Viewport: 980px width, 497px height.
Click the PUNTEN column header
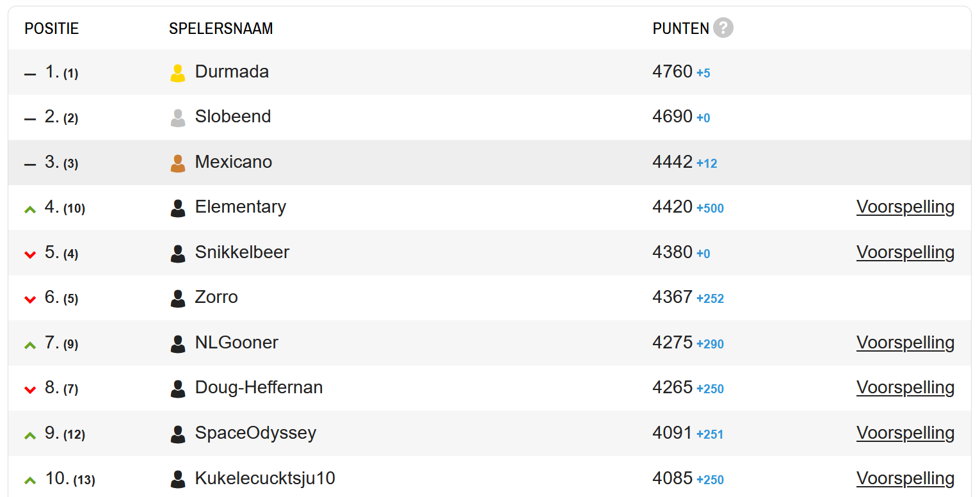point(681,29)
